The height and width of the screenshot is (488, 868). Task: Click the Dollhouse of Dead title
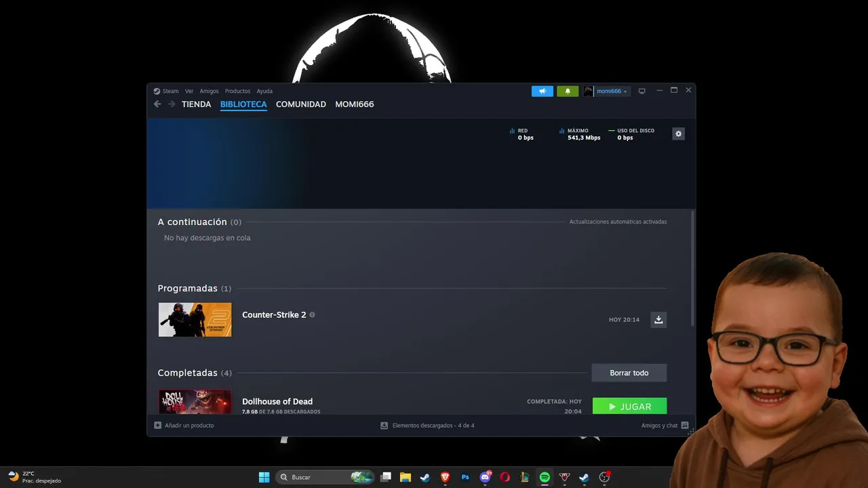(x=277, y=401)
